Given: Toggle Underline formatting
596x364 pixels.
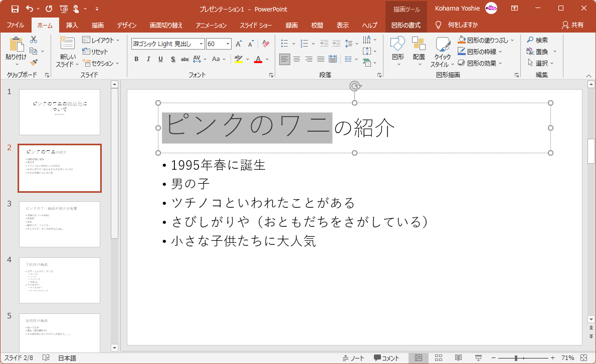Looking at the screenshot, I should click(160, 59).
